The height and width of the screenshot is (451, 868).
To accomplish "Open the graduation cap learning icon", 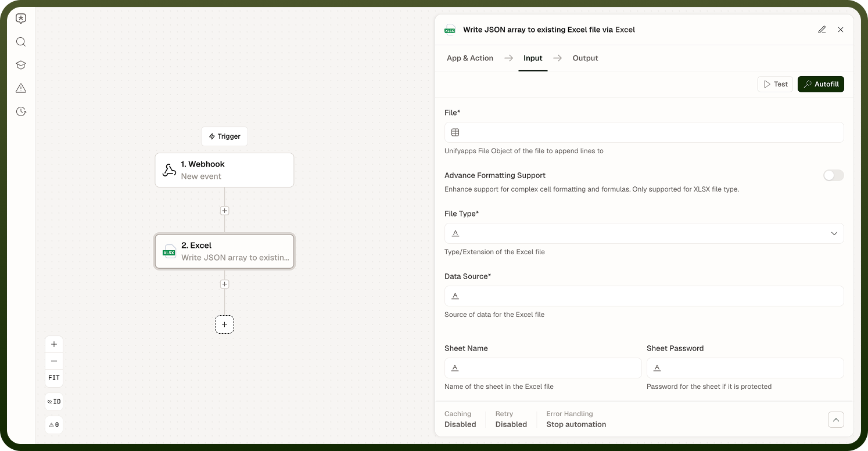I will (21, 65).
